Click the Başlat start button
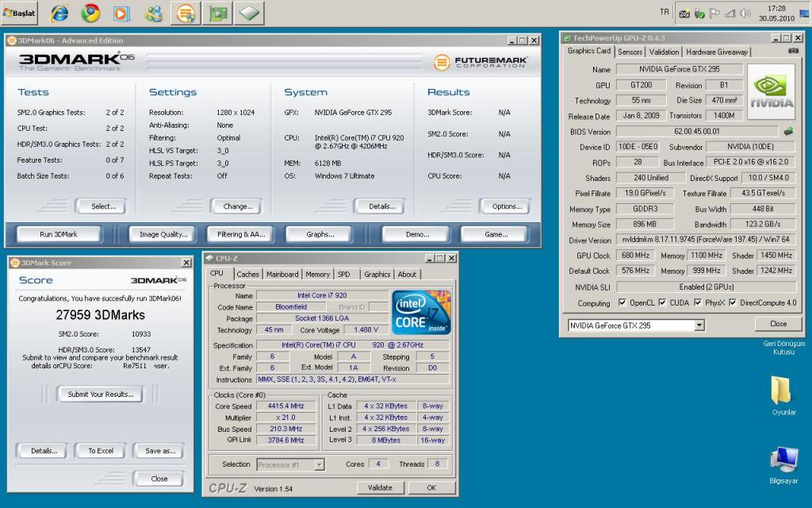This screenshot has height=508, width=812. pyautogui.click(x=21, y=13)
